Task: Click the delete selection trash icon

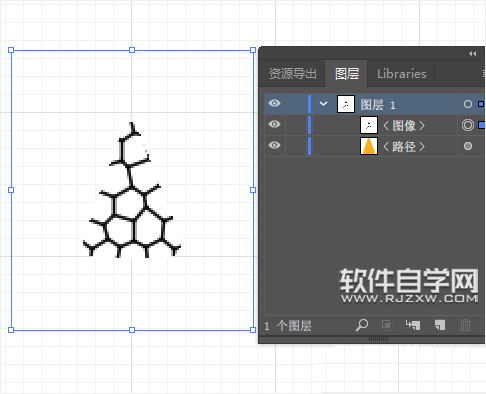Action: (465, 325)
